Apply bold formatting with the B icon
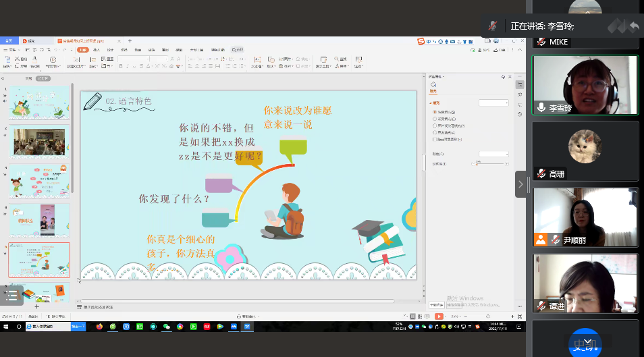 tap(121, 66)
